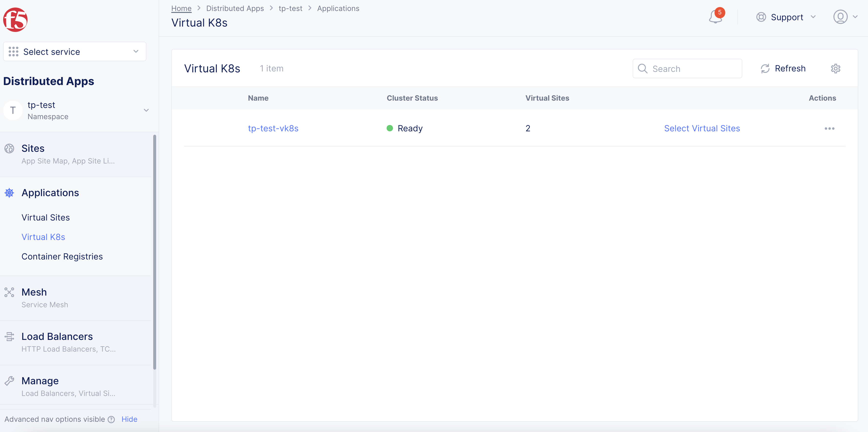The image size is (868, 432).
Task: Click the Mesh icon in sidebar
Action: pyautogui.click(x=9, y=292)
